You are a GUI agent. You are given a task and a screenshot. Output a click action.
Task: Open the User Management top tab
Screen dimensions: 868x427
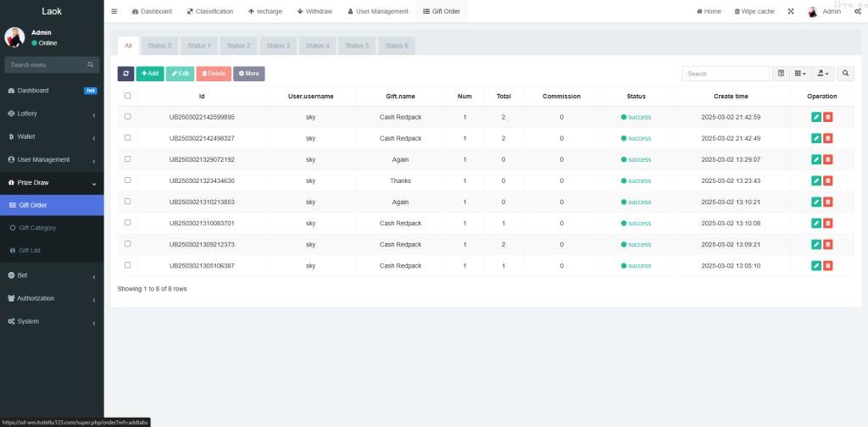click(377, 11)
